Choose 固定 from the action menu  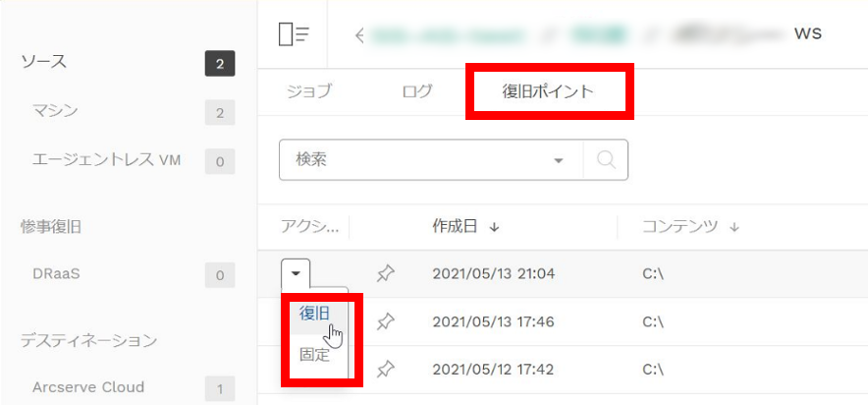[314, 355]
